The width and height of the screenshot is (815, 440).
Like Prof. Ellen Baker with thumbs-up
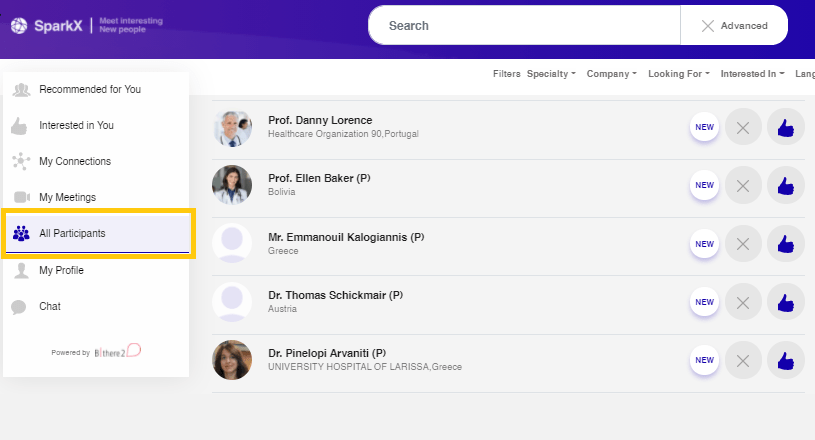(x=785, y=185)
